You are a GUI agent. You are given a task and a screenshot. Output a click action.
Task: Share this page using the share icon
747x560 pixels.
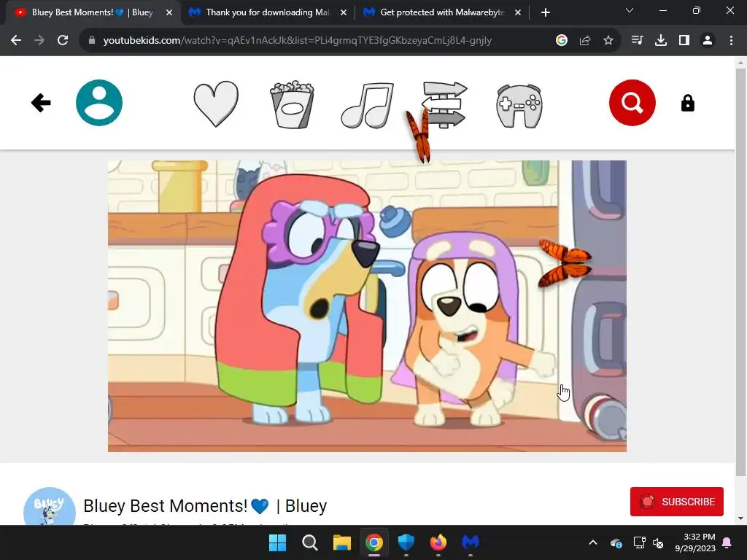click(x=585, y=41)
